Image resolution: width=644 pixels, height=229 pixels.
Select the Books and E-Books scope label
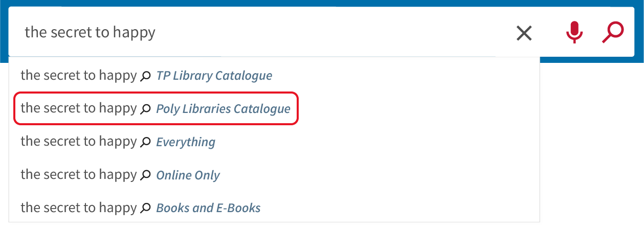point(208,208)
